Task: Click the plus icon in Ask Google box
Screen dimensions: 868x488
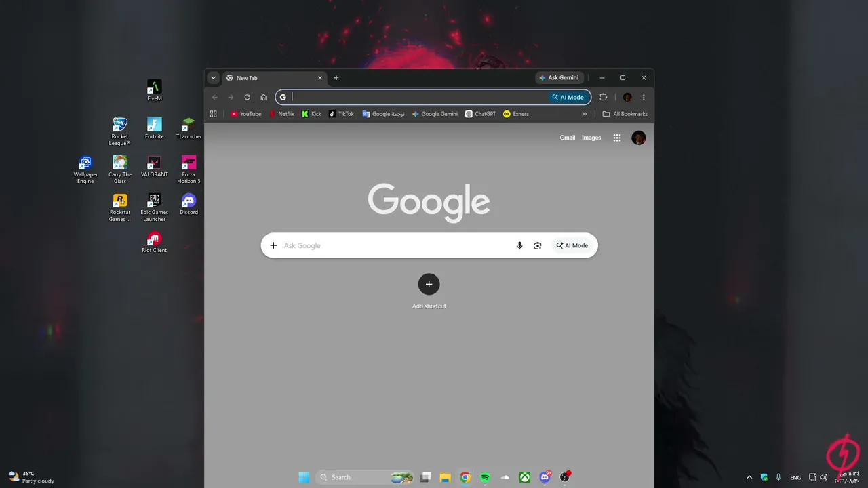Action: (x=273, y=245)
